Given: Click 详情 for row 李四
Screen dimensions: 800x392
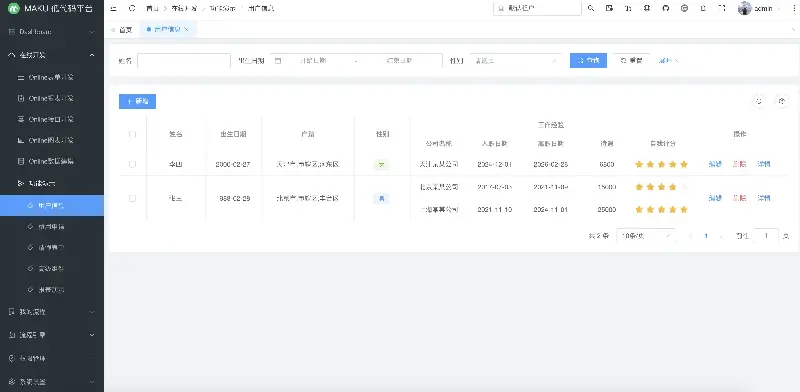Looking at the screenshot, I should pos(764,164).
